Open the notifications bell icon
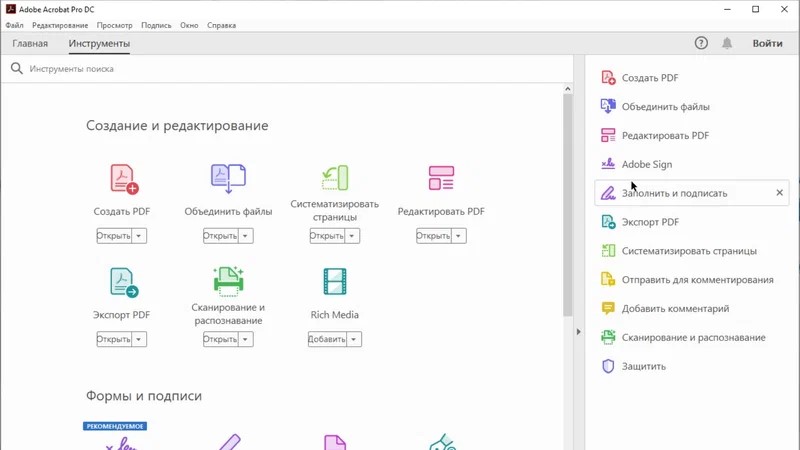The width and height of the screenshot is (800, 450). click(727, 43)
